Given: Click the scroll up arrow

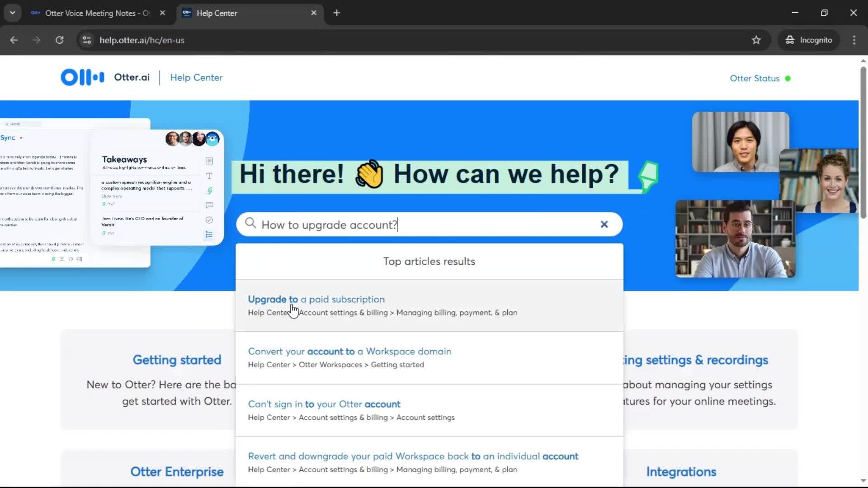Looking at the screenshot, I should 863,61.
